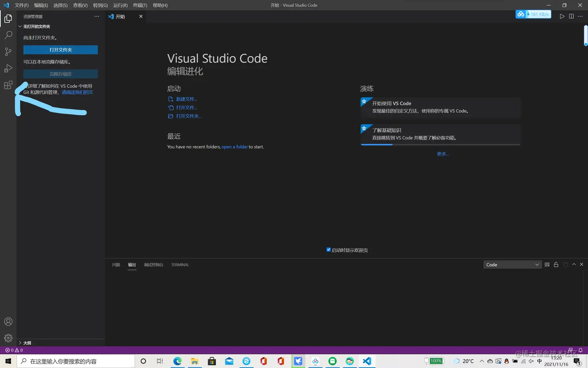Open the 选择(S) menu

(x=60, y=5)
